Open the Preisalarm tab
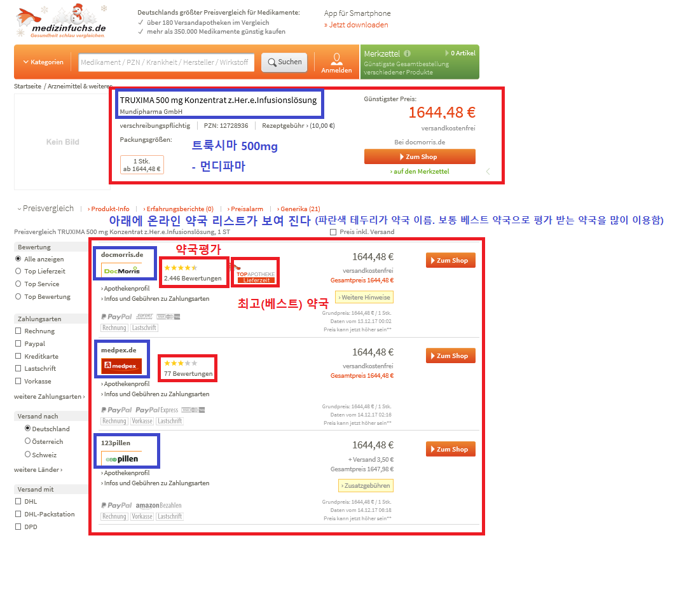 tap(245, 209)
